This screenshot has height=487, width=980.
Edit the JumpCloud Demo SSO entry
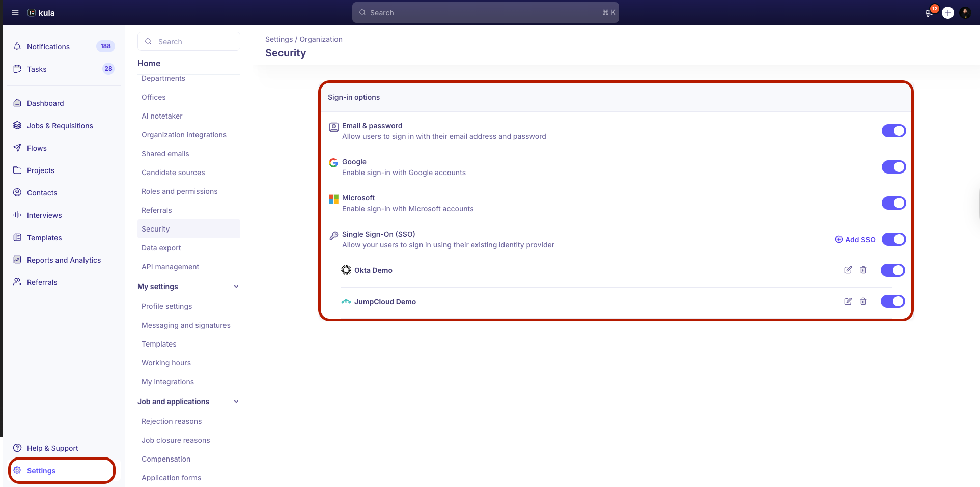pyautogui.click(x=848, y=301)
